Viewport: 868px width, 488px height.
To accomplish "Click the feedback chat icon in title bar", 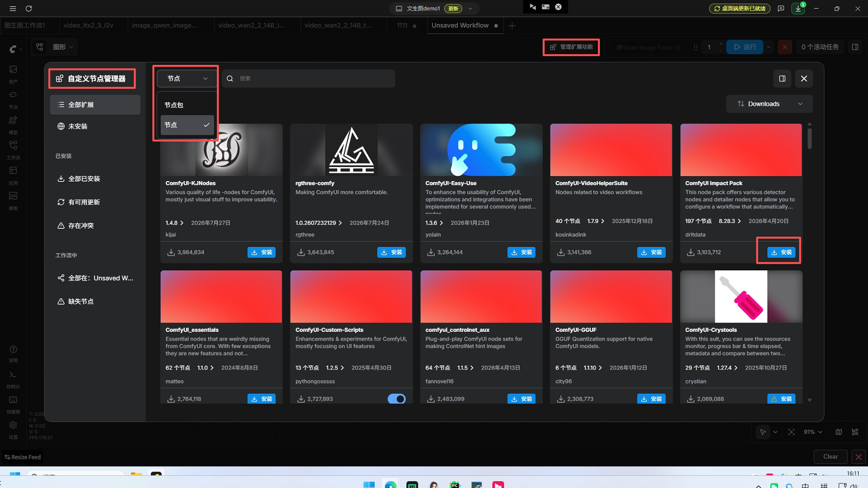I will tap(781, 8).
